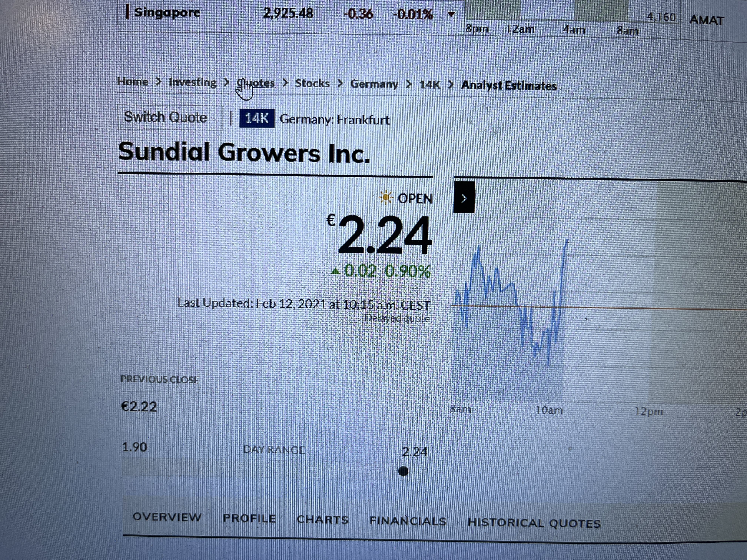Click the Delayed quote note
This screenshot has height=560, width=747.
[397, 318]
